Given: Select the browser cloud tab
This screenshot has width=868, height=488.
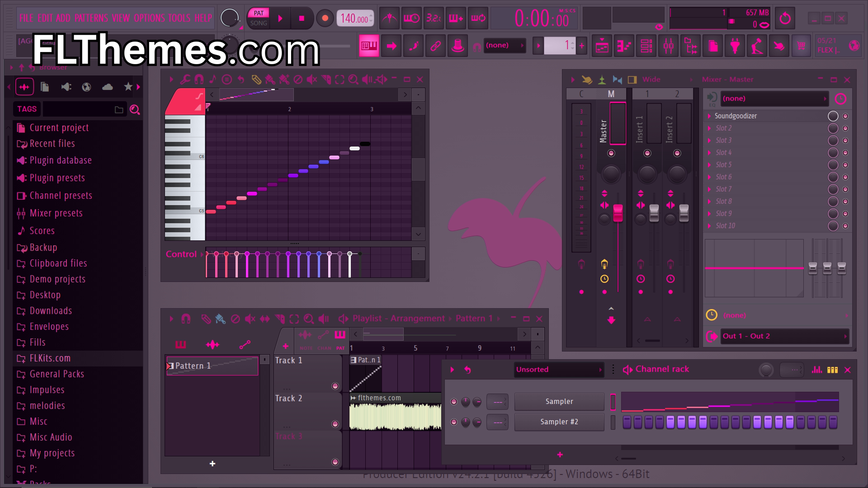Looking at the screenshot, I should coord(108,87).
